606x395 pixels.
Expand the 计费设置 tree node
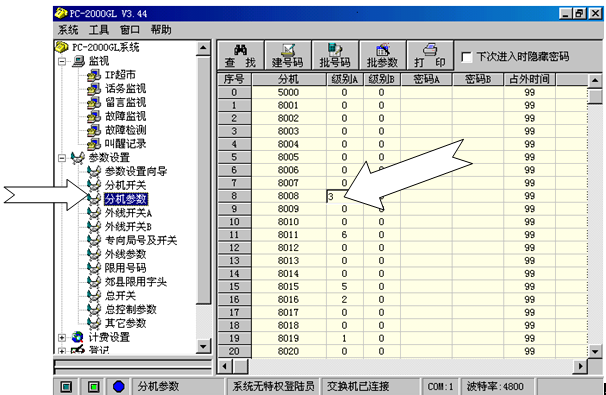62,337
